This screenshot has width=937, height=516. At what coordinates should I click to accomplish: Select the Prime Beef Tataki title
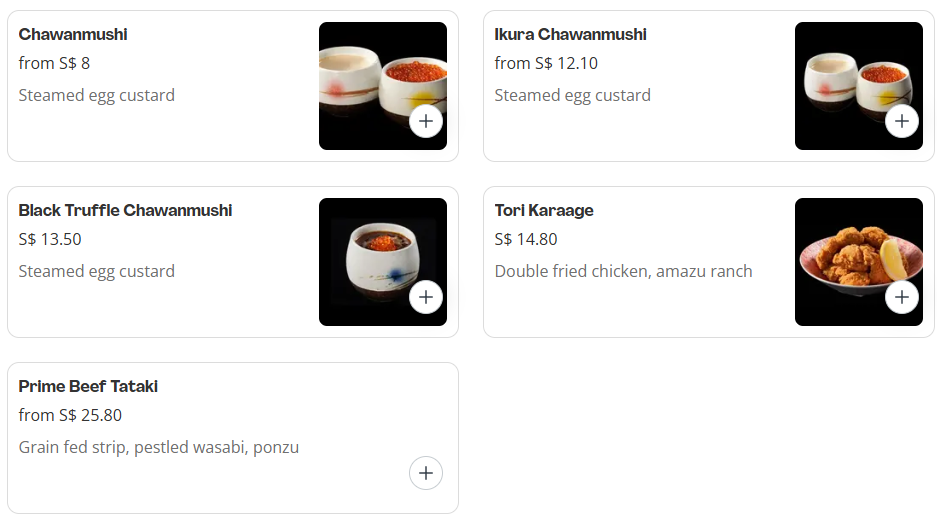coord(88,387)
